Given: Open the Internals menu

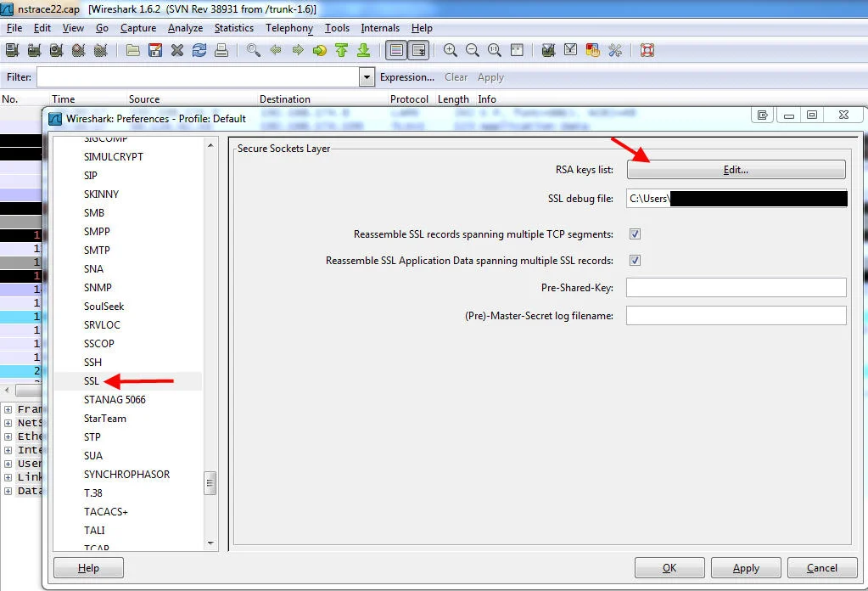Looking at the screenshot, I should (380, 28).
